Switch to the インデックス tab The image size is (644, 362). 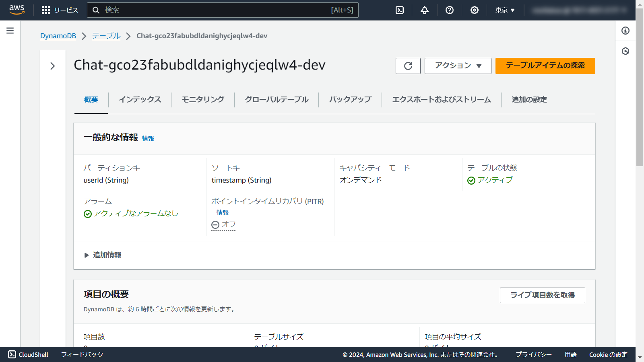point(140,99)
